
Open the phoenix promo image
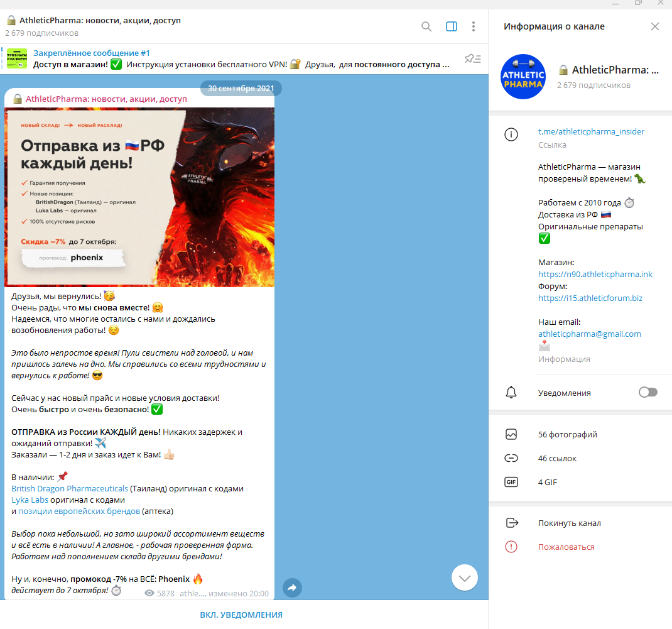point(139,197)
